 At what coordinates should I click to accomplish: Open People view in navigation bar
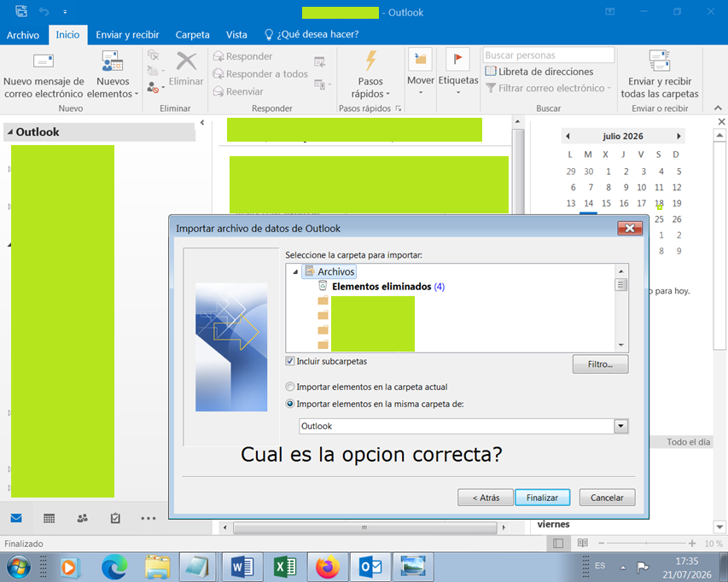point(83,518)
